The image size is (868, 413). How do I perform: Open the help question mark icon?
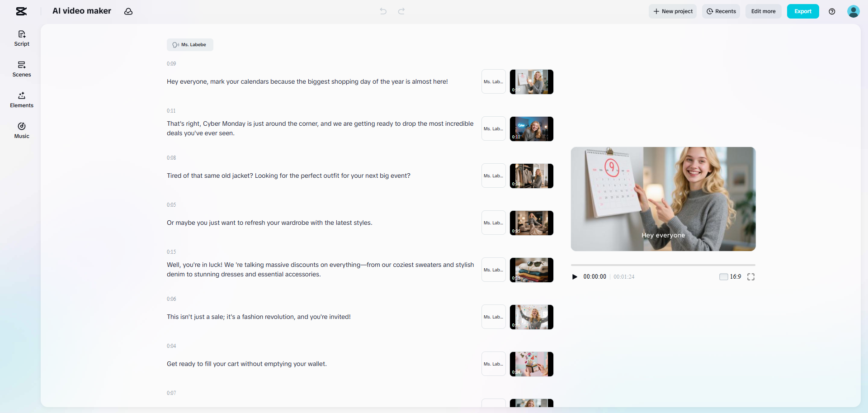pos(832,11)
